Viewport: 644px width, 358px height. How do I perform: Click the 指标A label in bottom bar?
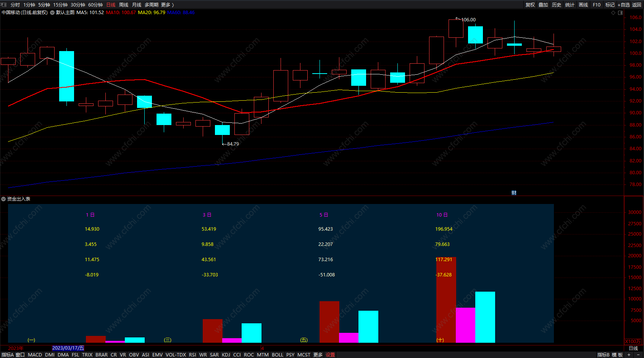click(x=8, y=355)
